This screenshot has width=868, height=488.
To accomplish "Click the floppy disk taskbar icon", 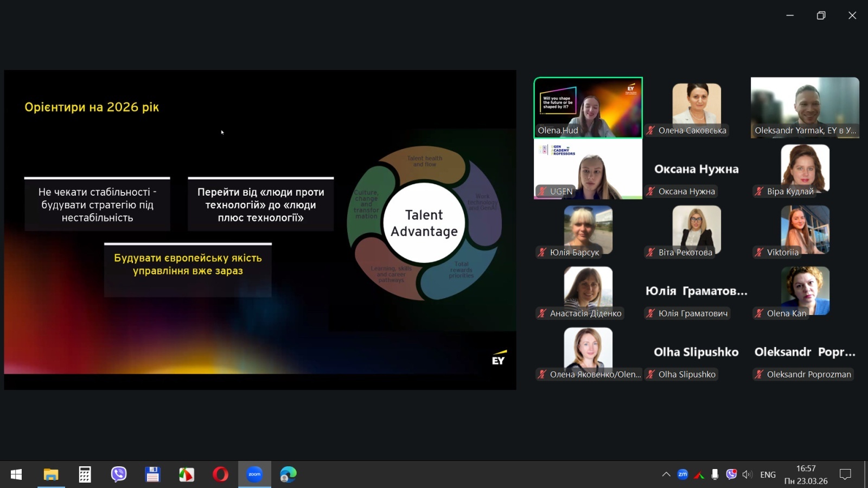I will [x=152, y=474].
